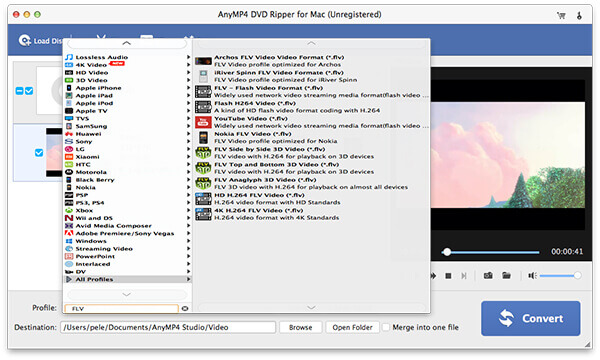
Task: Select the Sony category
Action: pos(127,141)
